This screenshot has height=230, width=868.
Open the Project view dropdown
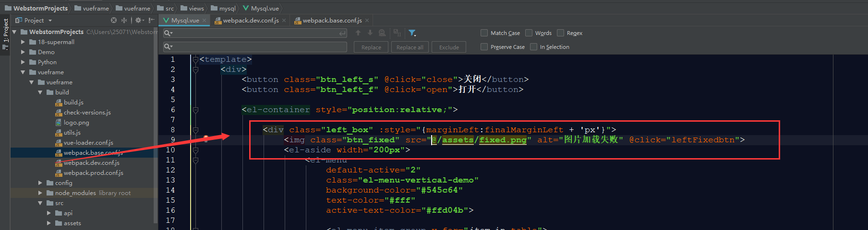point(50,21)
